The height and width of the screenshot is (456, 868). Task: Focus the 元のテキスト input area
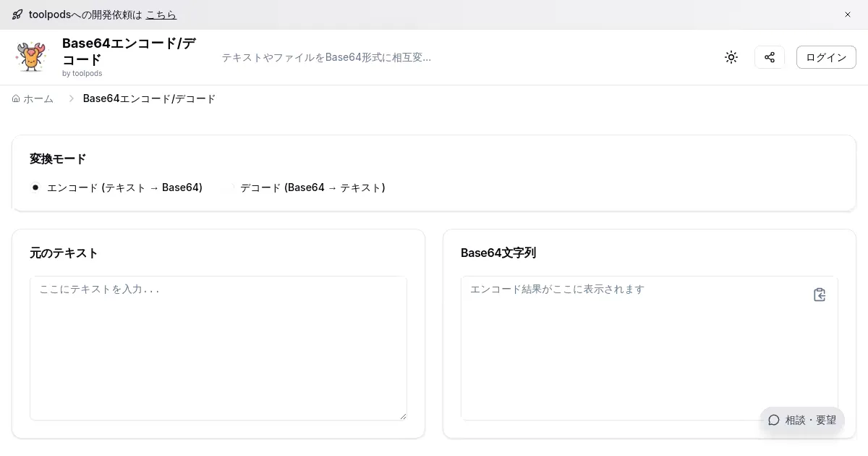click(x=218, y=347)
